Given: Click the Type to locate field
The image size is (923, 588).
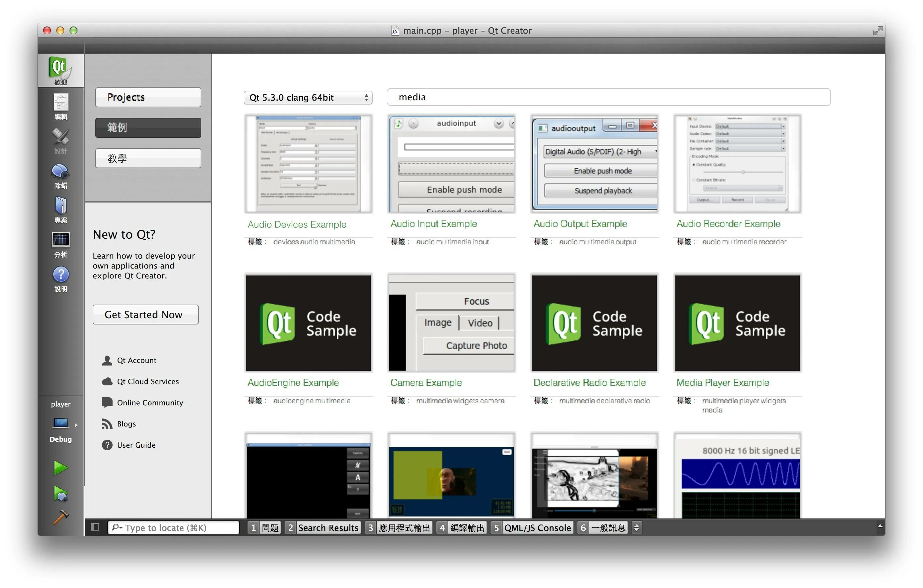Looking at the screenshot, I should (x=173, y=528).
